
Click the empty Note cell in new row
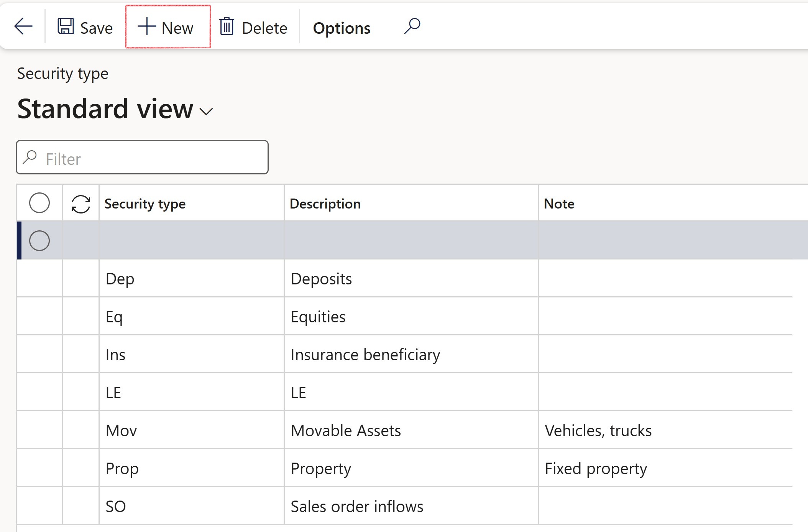(x=673, y=240)
